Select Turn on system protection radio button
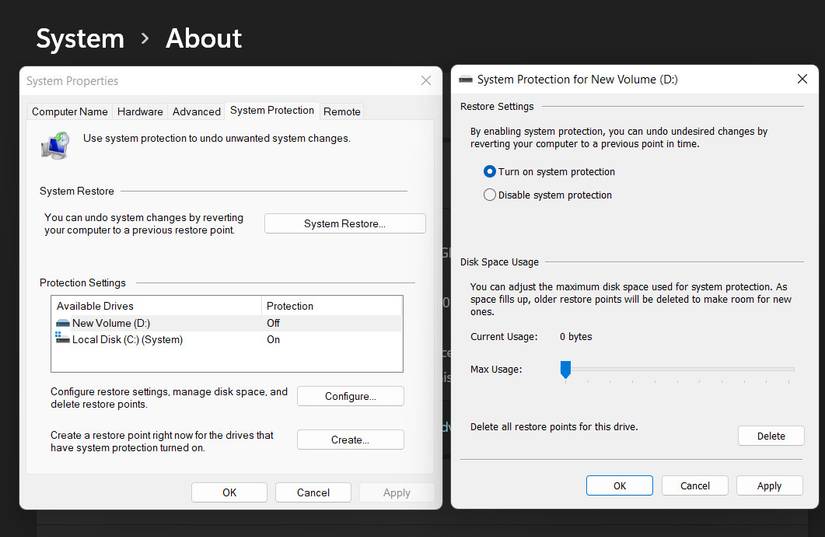Viewport: 825px width, 537px height. 490,172
